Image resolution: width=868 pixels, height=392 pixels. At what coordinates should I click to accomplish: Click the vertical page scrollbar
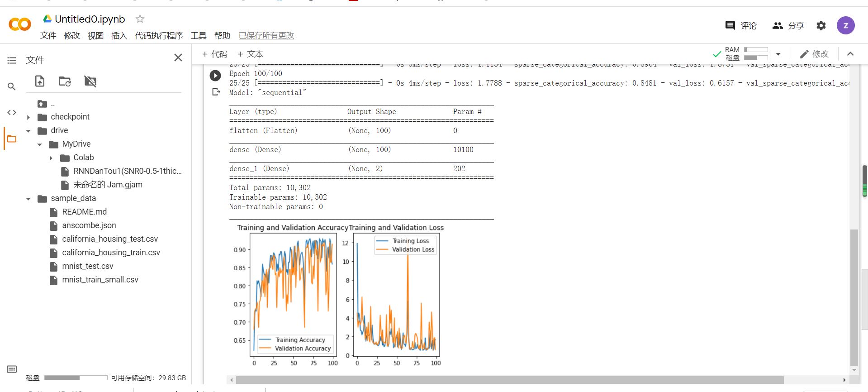coord(854,297)
